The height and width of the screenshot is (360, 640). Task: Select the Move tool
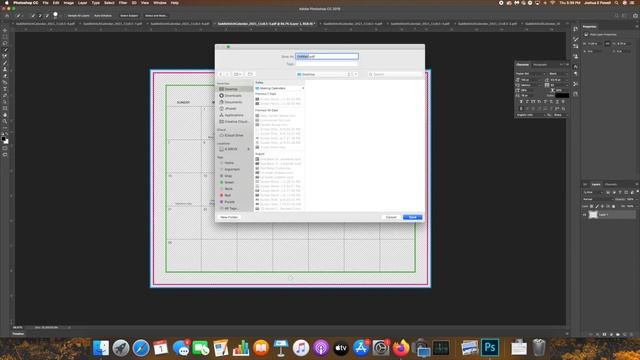click(x=5, y=30)
